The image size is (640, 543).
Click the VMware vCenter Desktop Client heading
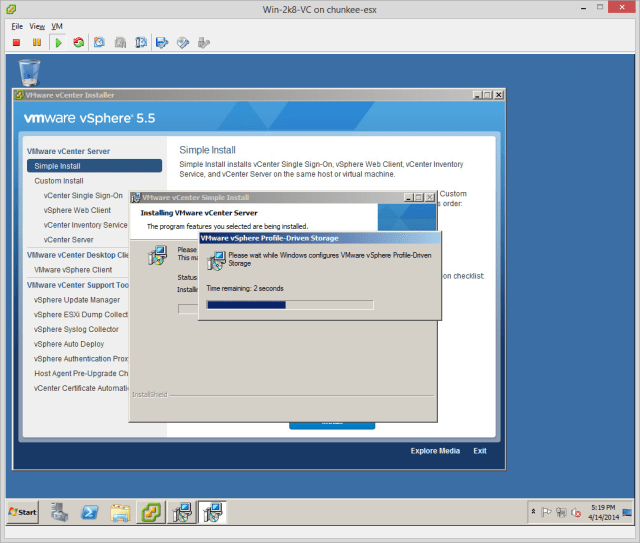(x=78, y=255)
